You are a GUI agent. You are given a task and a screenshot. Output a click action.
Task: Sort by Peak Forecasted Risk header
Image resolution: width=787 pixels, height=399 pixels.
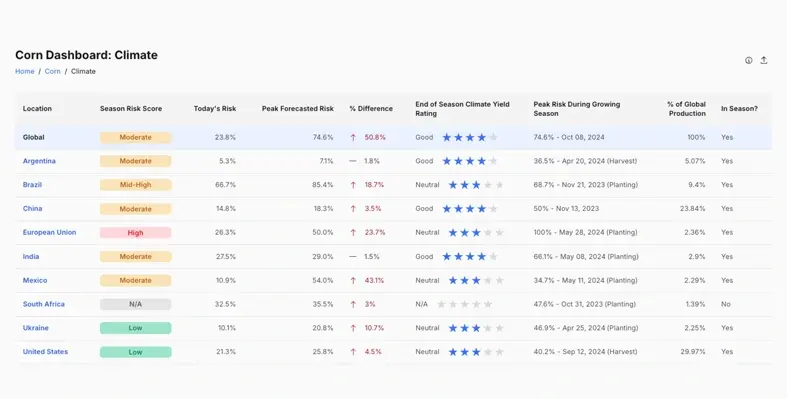(298, 108)
